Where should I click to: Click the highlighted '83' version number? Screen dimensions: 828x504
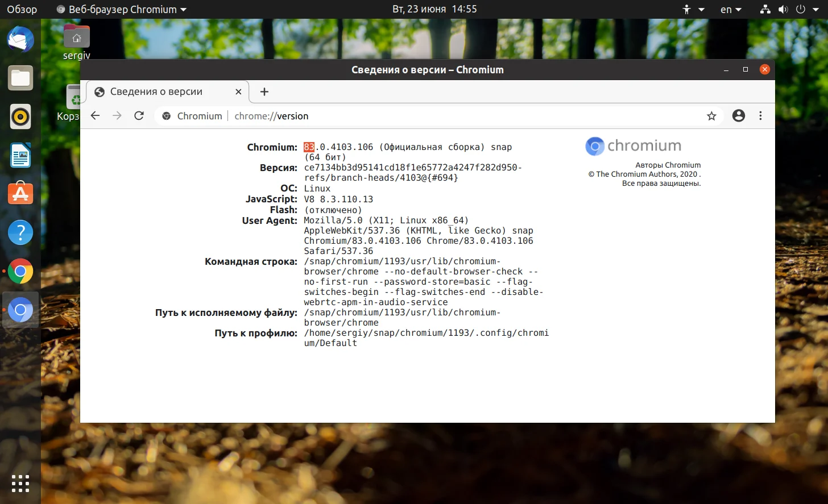pyautogui.click(x=309, y=147)
